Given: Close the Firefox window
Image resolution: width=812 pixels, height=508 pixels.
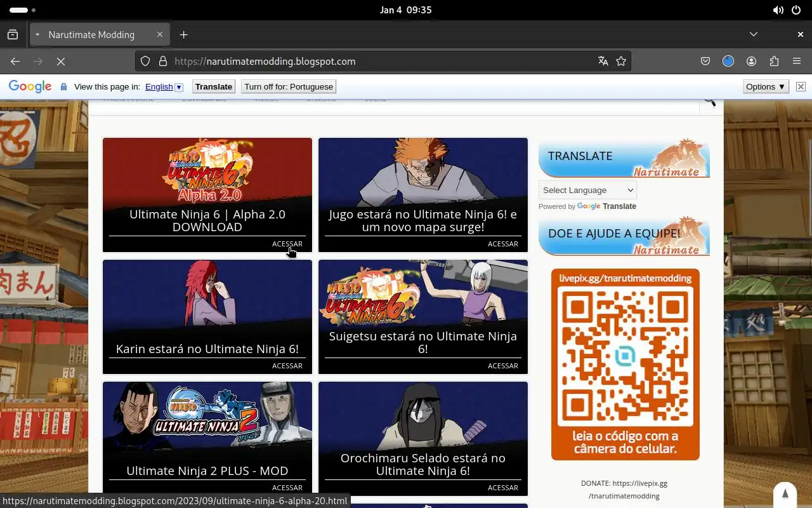Looking at the screenshot, I should tap(801, 34).
